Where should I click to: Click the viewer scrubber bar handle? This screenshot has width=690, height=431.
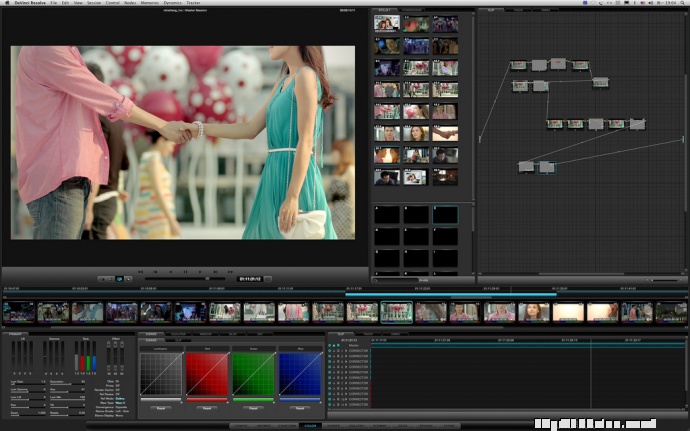[207, 279]
